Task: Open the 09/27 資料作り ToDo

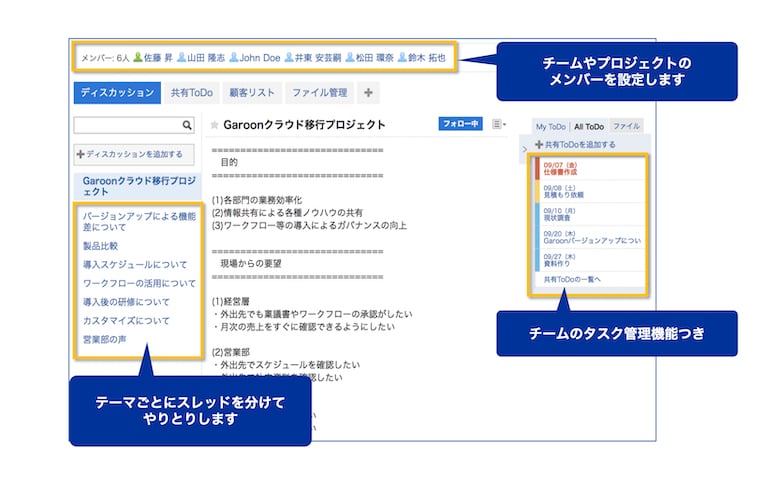Action: [590, 260]
